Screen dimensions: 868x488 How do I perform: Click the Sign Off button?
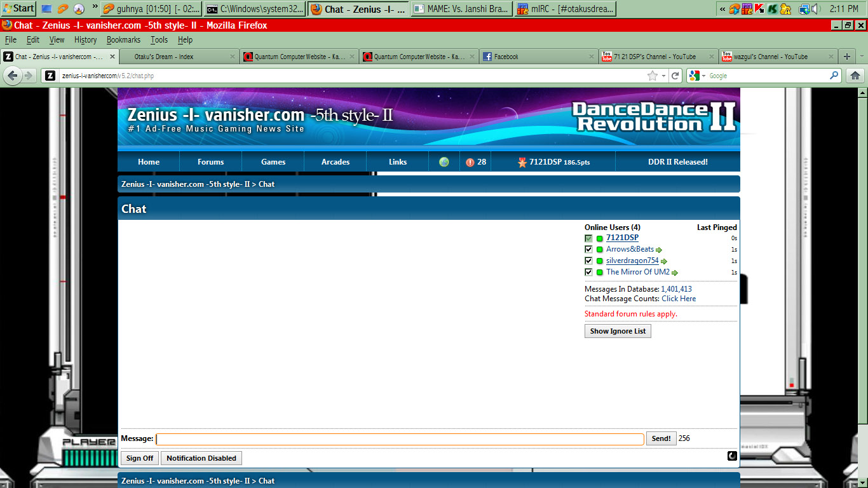[140, 458]
